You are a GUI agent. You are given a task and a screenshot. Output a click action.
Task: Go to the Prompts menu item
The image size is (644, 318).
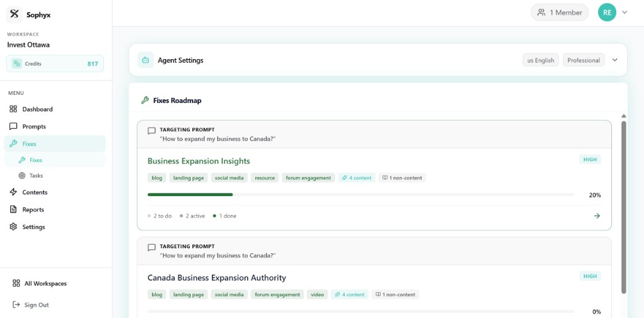55,126
